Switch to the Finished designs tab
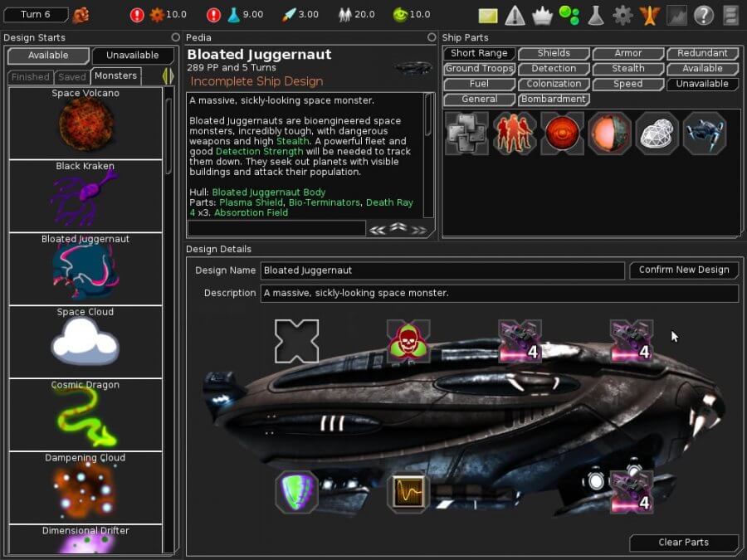The height and width of the screenshot is (560, 747). coord(30,76)
